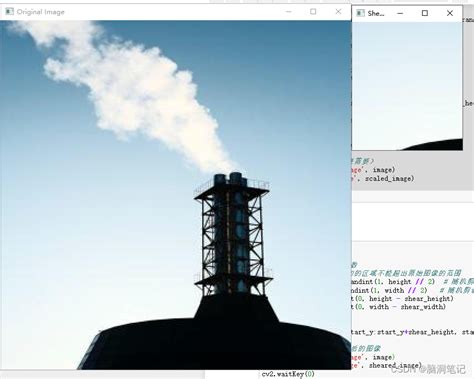This screenshot has width=474, height=379.
Task: Focus the truncated 'She...' window title
Action: coord(376,13)
